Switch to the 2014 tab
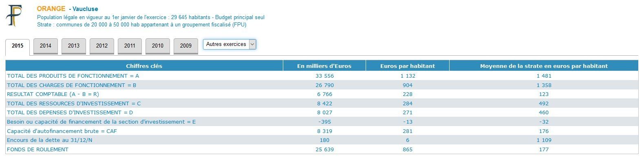Image resolution: width=644 pixels, height=159 pixels. coord(46,46)
